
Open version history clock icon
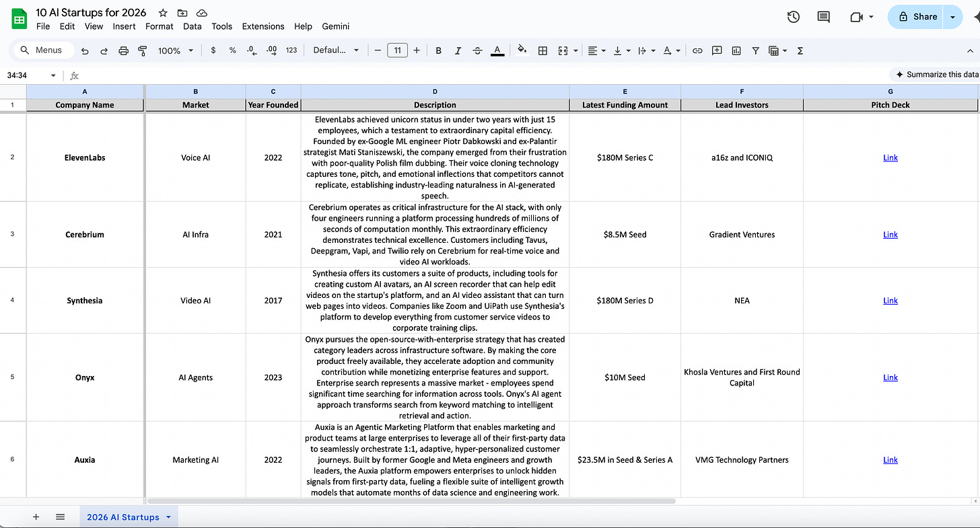pyautogui.click(x=794, y=17)
